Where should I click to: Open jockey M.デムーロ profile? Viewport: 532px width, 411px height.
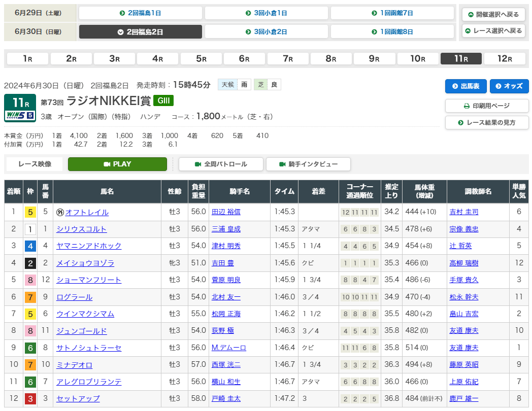point(228,348)
